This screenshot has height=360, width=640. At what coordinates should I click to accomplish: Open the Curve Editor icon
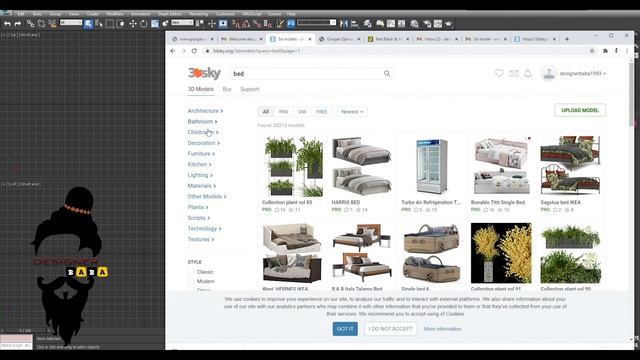click(391, 24)
